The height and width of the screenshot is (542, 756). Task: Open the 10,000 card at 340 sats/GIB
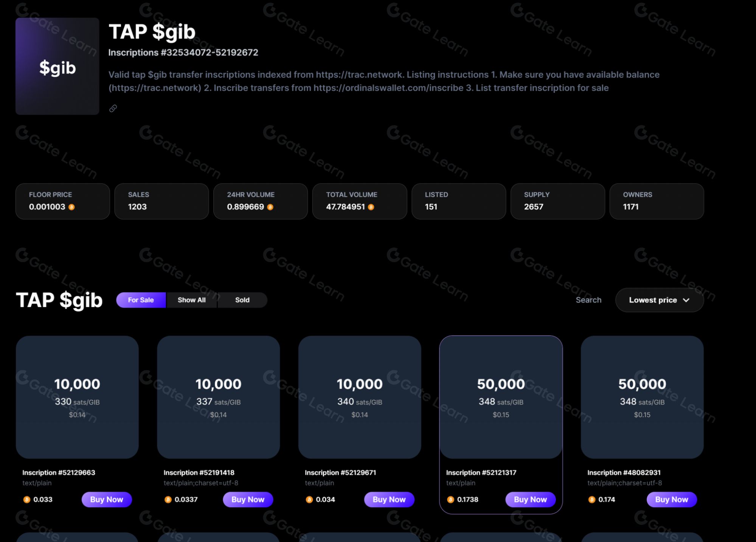(x=360, y=397)
